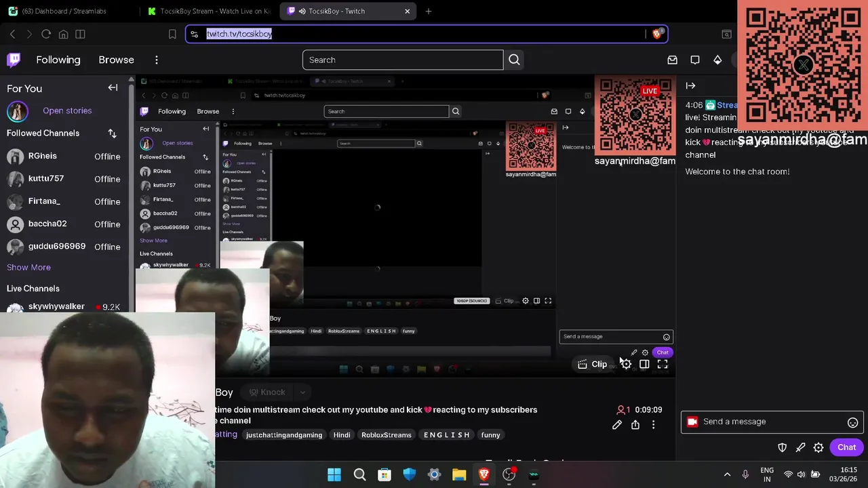This screenshot has height=488, width=868.
Task: Enter fullscreen on the video player
Action: 663,364
